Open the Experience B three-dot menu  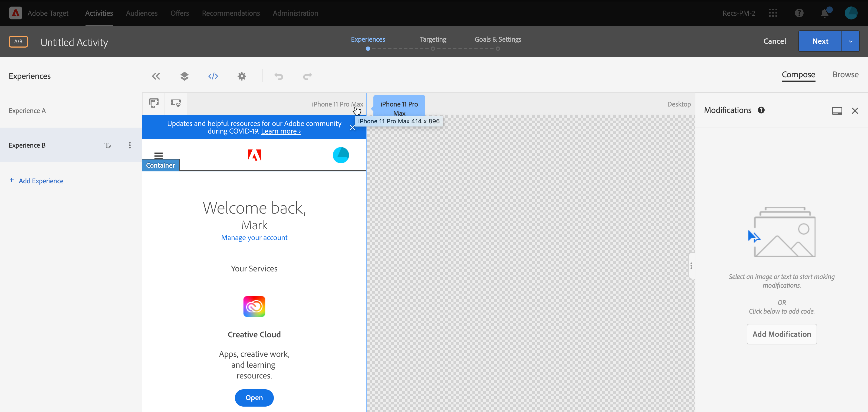click(130, 145)
